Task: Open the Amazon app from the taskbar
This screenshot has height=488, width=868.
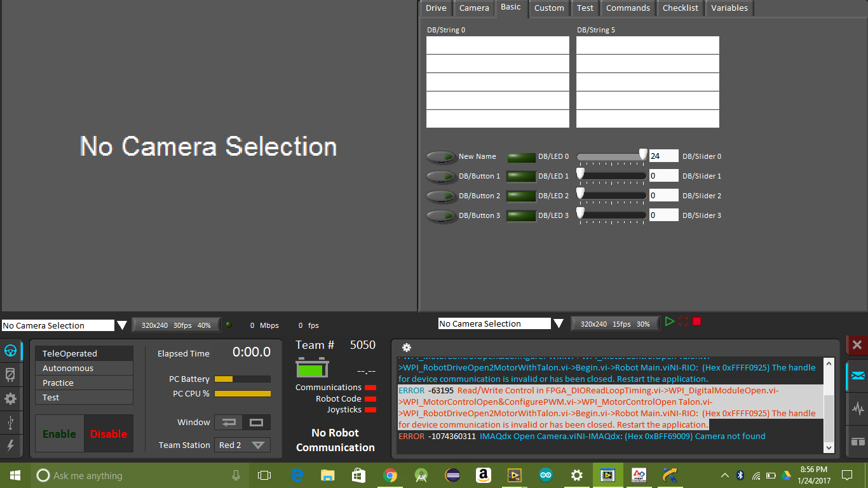Action: pyautogui.click(x=484, y=475)
